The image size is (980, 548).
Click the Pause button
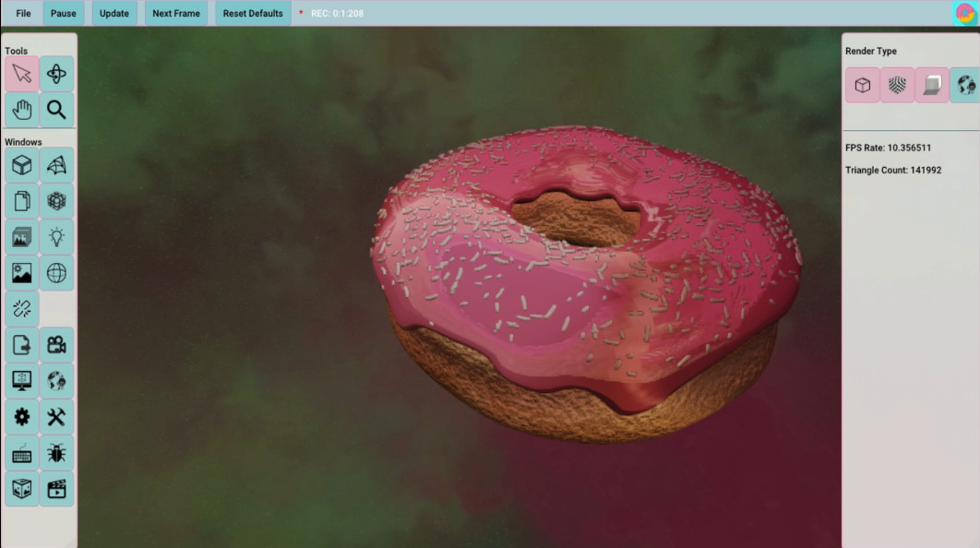click(64, 14)
